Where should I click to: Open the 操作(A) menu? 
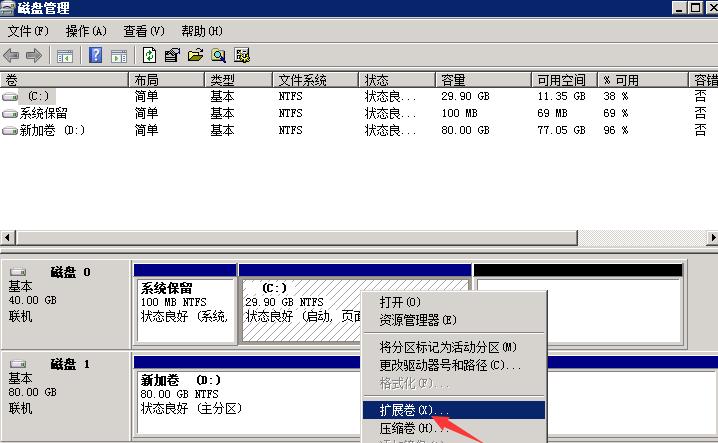(x=86, y=31)
